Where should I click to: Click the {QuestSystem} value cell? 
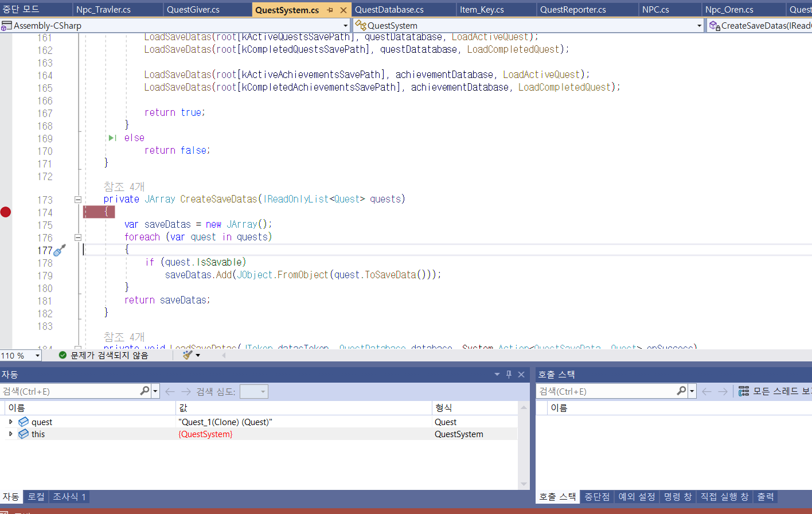[x=303, y=434]
